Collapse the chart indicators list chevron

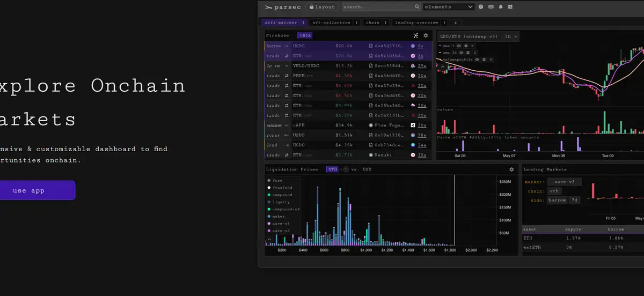443,66
